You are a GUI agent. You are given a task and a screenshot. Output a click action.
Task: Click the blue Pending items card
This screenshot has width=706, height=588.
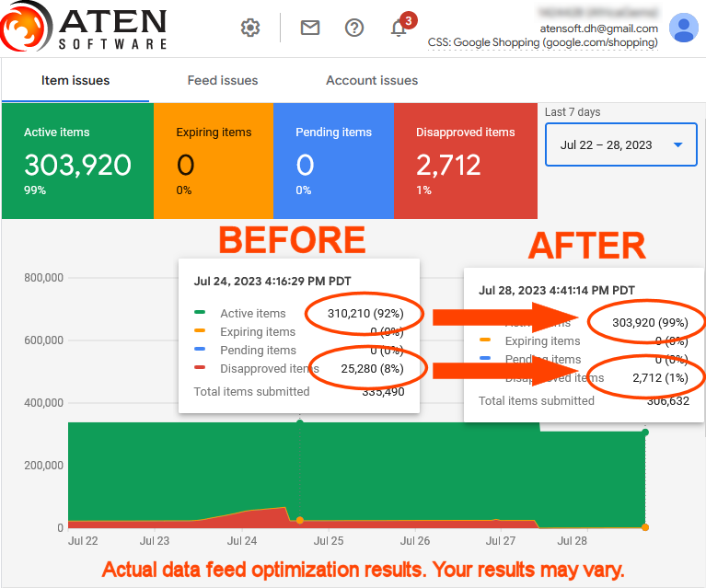pos(333,161)
